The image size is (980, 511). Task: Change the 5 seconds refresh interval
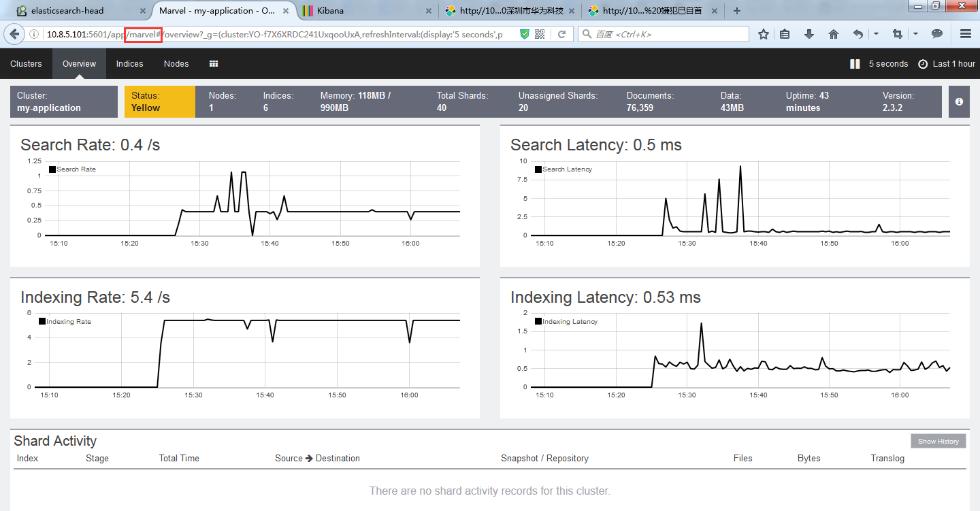888,64
